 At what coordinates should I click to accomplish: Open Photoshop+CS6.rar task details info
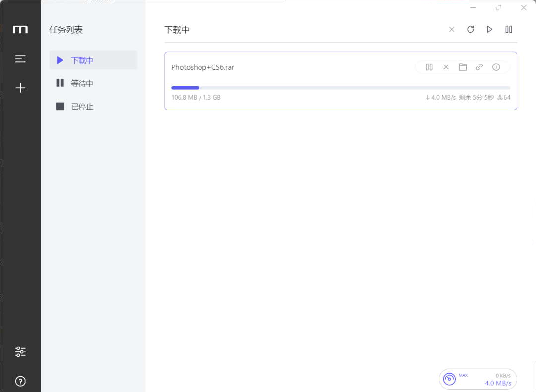pos(496,67)
